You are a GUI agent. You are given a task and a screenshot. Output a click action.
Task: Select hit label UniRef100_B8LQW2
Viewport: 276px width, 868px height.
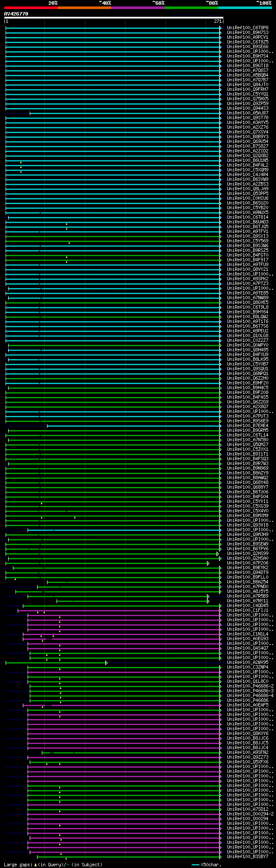[x=248, y=316]
